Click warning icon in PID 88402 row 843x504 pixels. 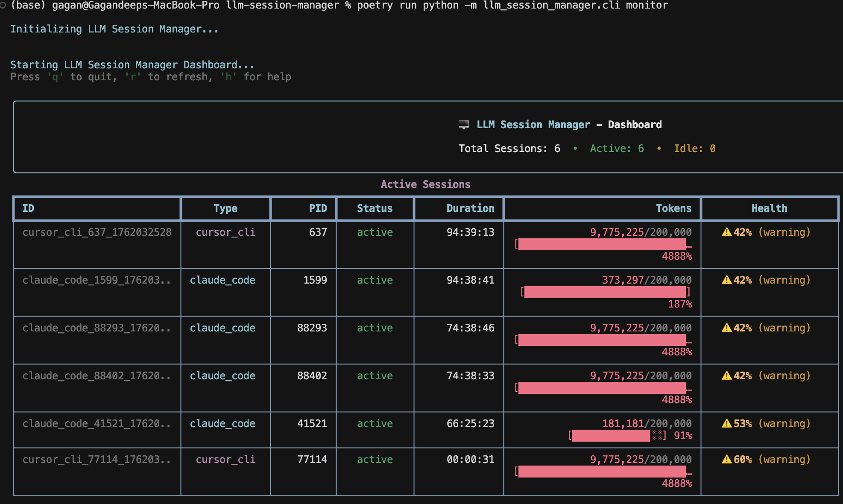coord(726,376)
